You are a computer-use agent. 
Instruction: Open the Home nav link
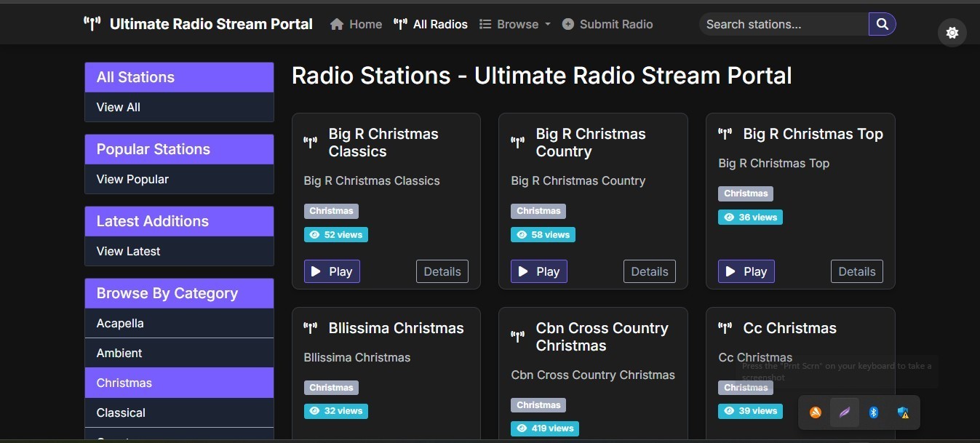[356, 24]
